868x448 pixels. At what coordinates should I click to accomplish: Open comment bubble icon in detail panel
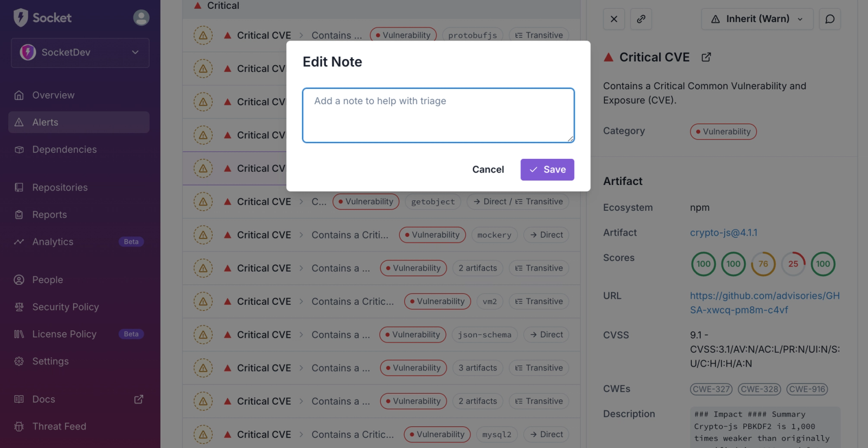[829, 19]
